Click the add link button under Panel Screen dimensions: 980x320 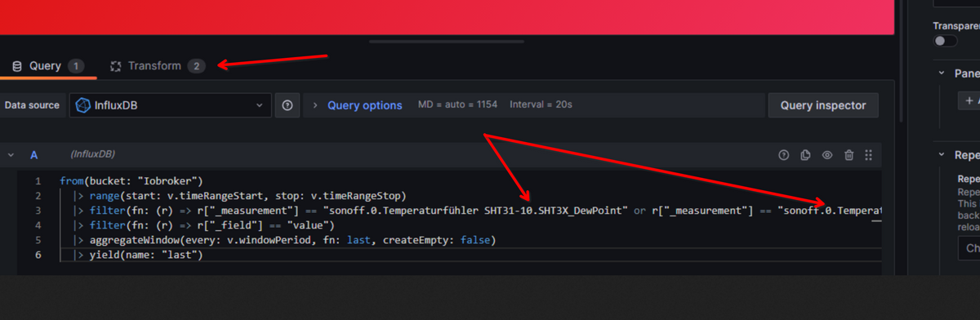(969, 100)
